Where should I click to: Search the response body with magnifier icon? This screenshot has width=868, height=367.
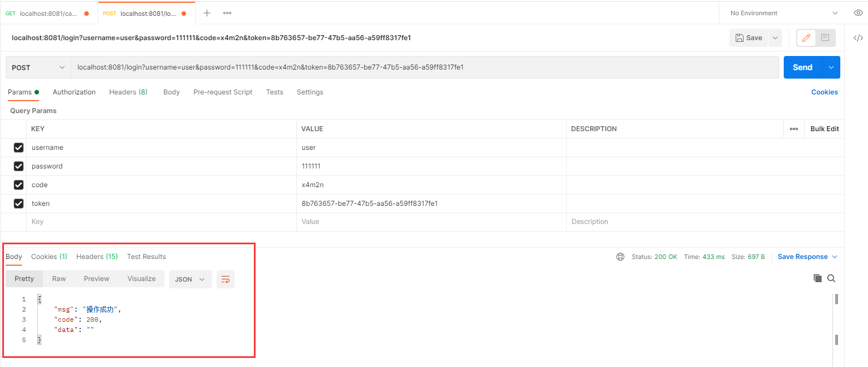coord(831,278)
